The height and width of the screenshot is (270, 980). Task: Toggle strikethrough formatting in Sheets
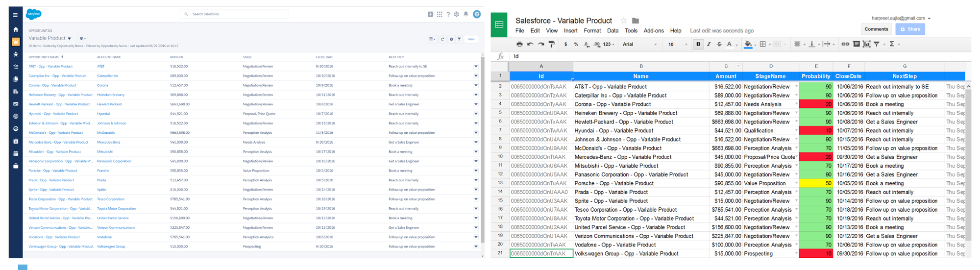pyautogui.click(x=719, y=44)
